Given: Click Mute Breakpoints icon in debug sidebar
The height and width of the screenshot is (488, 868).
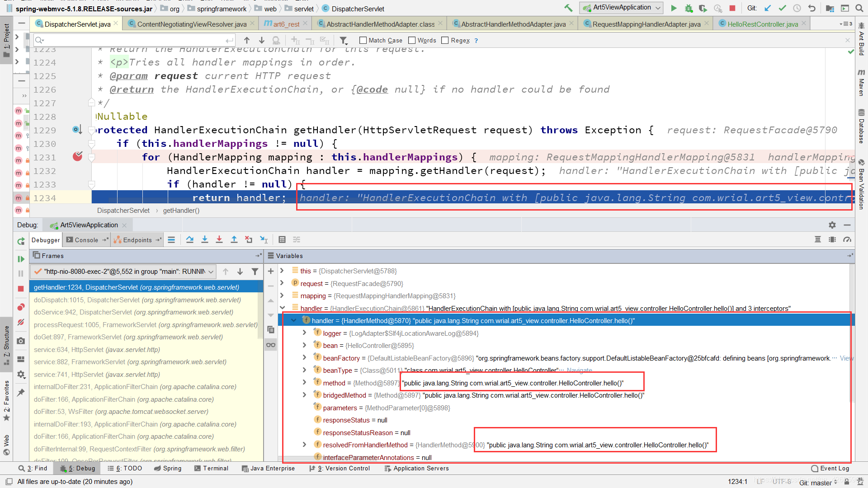Looking at the screenshot, I should pyautogui.click(x=21, y=322).
